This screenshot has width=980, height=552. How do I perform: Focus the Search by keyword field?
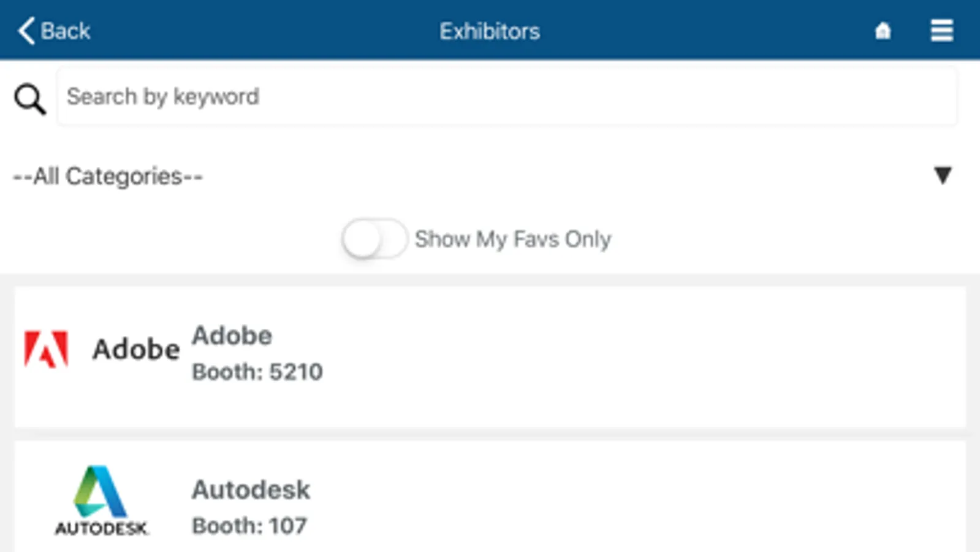click(x=506, y=97)
